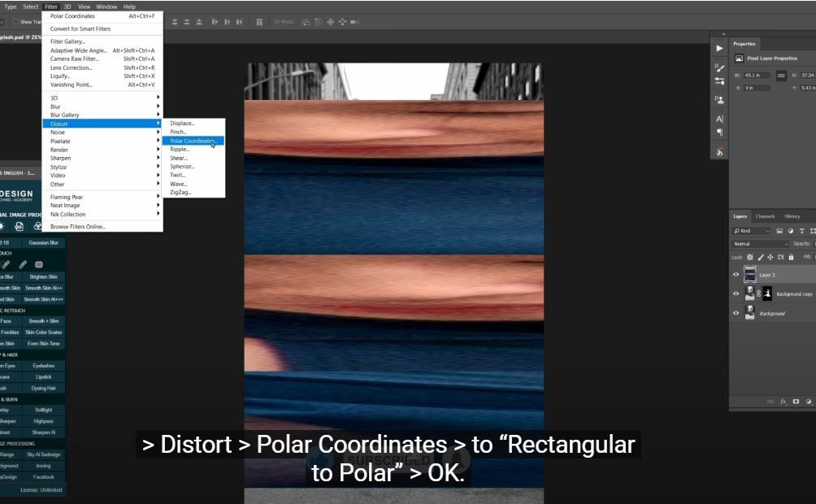
Task: Hide the Background layer with its eye icon
Action: click(x=736, y=313)
